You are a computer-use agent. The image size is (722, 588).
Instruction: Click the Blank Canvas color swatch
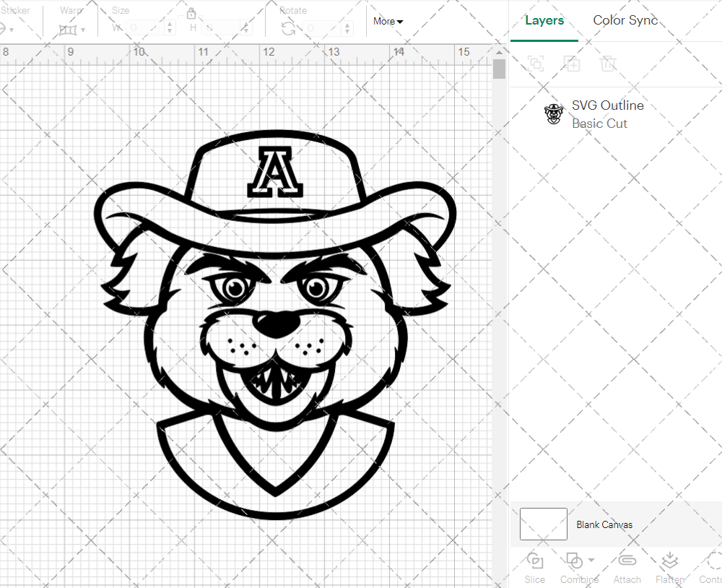[543, 524]
